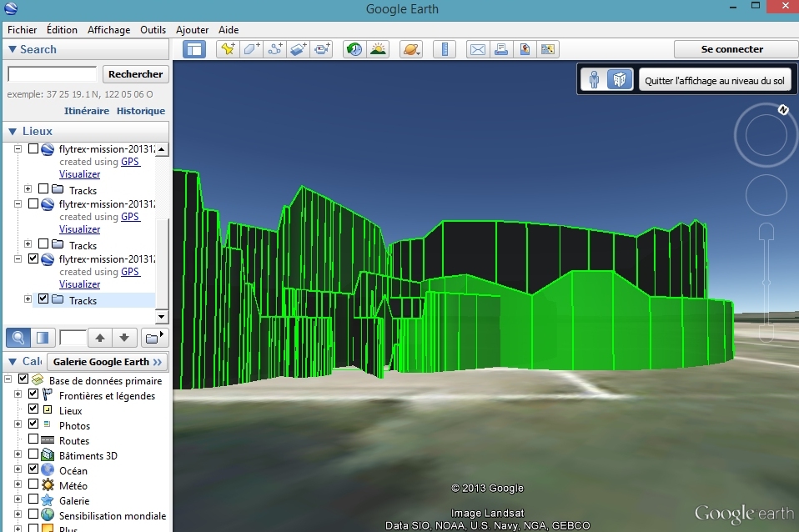Viewport: 799px width, 532px height.
Task: Open Galerie Google Earth button
Action: pos(108,362)
